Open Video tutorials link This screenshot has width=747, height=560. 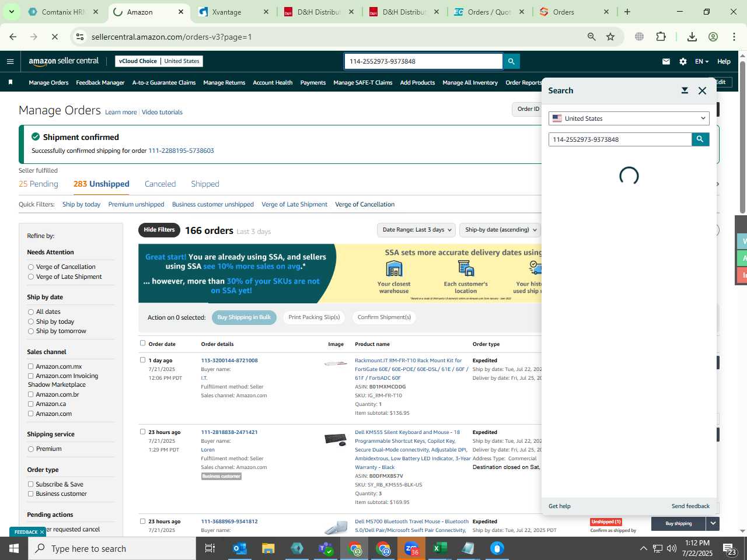(x=162, y=112)
